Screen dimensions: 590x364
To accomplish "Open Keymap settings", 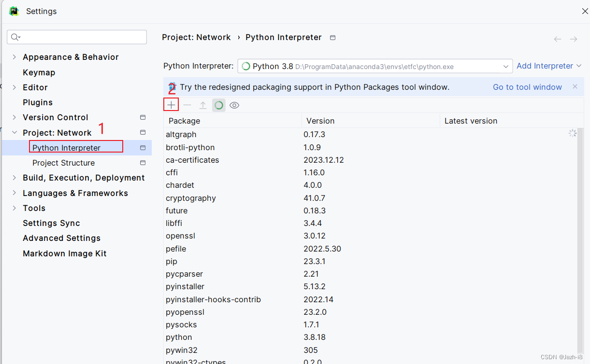I will point(39,72).
